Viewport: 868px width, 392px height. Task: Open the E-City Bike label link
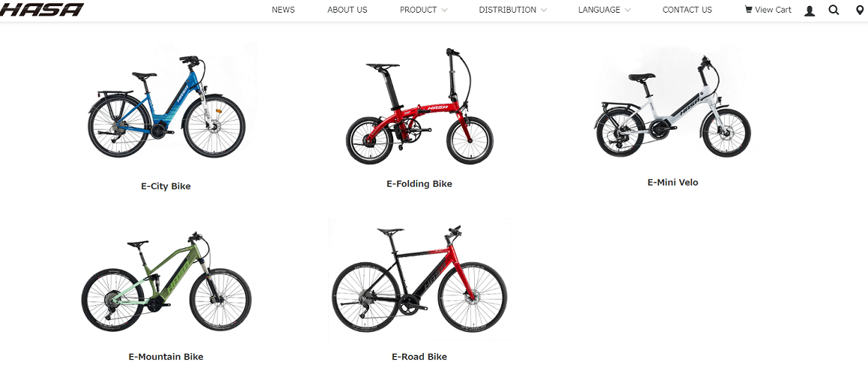pyautogui.click(x=166, y=186)
